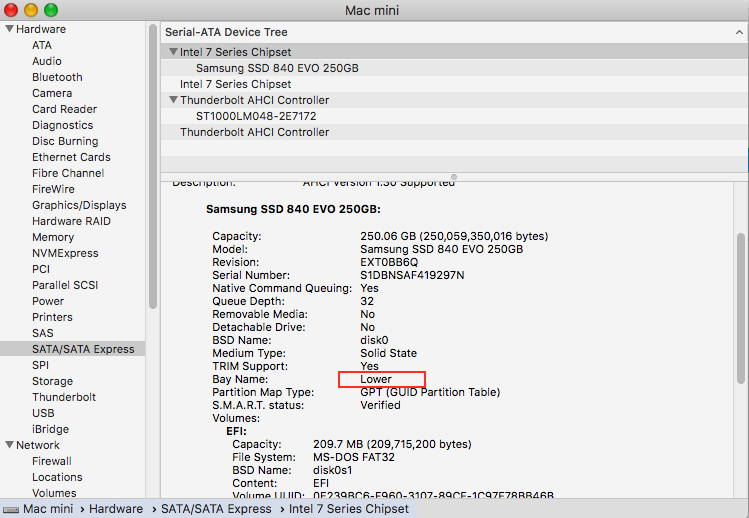Image resolution: width=749 pixels, height=518 pixels.
Task: Collapse the Hardware section triangle
Action: [x=9, y=29]
